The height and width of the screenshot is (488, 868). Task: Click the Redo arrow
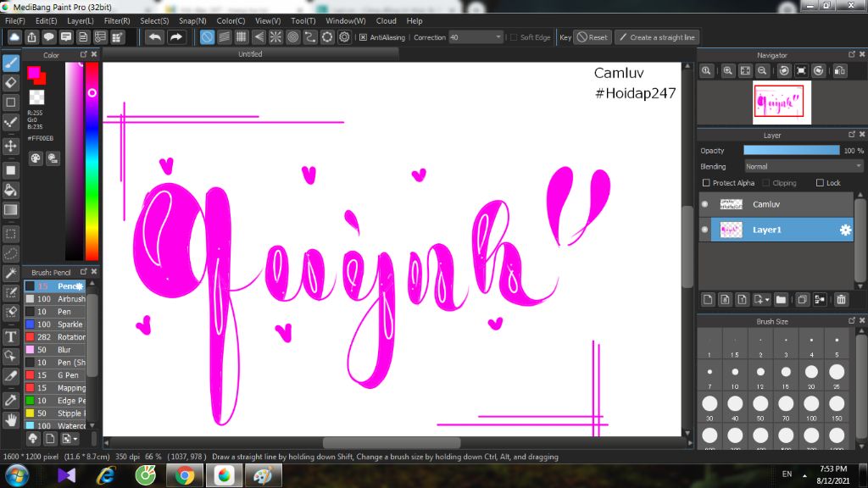[x=176, y=37]
